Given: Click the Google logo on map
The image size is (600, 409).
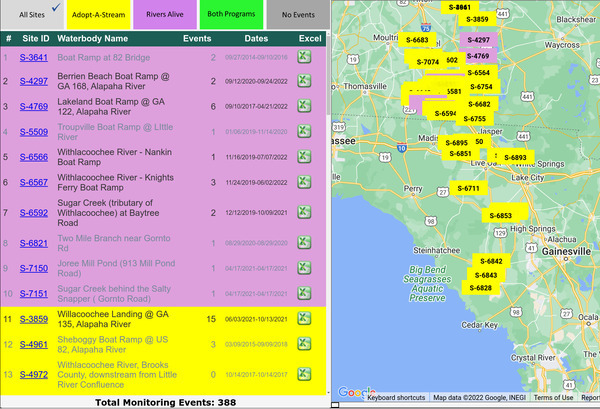Looking at the screenshot, I should point(356,392).
